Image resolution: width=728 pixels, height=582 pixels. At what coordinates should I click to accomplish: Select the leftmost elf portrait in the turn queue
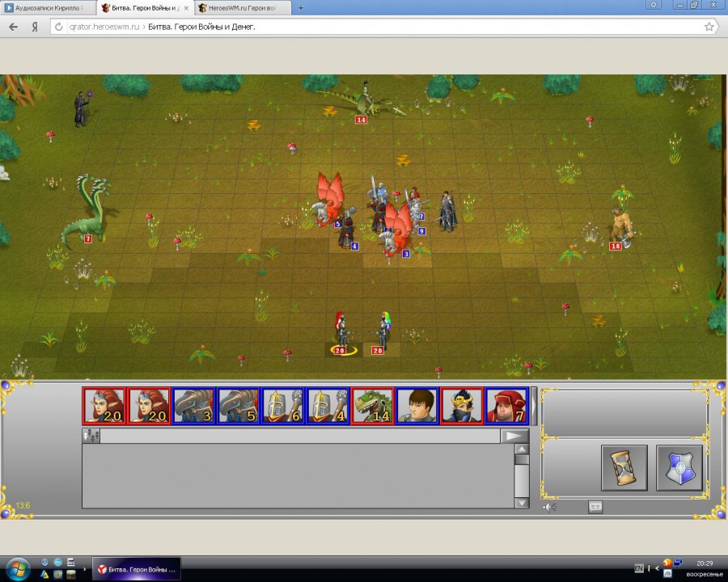coord(104,406)
